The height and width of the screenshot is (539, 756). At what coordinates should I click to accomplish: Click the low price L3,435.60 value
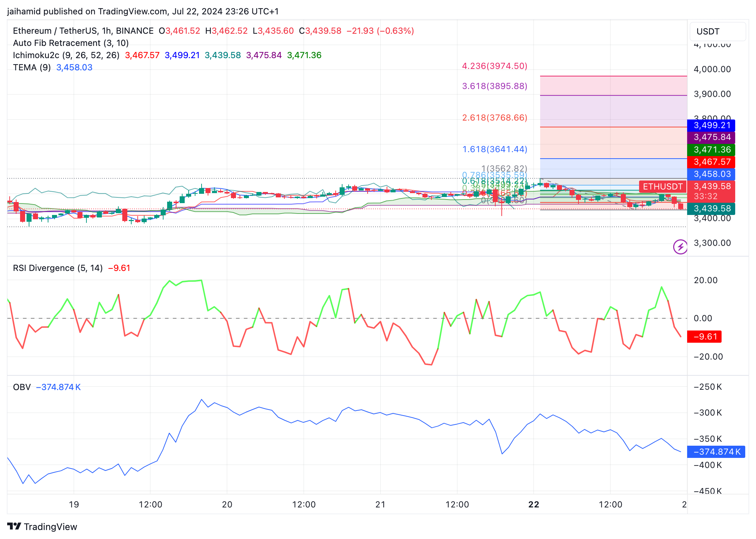click(x=273, y=31)
